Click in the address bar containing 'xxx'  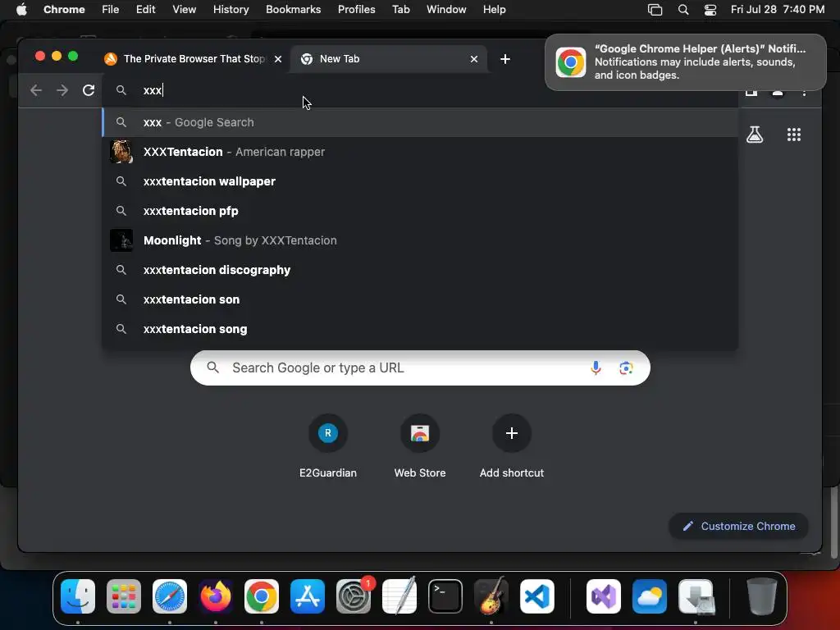point(420,90)
